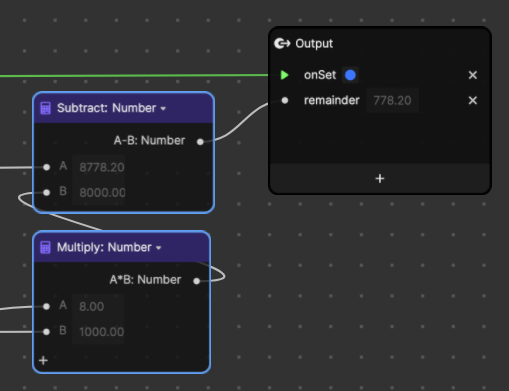Click the A-B: Number label
The image size is (509, 391).
(149, 141)
